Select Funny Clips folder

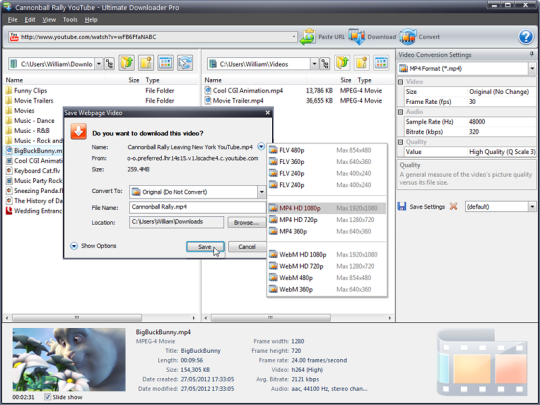(x=30, y=91)
